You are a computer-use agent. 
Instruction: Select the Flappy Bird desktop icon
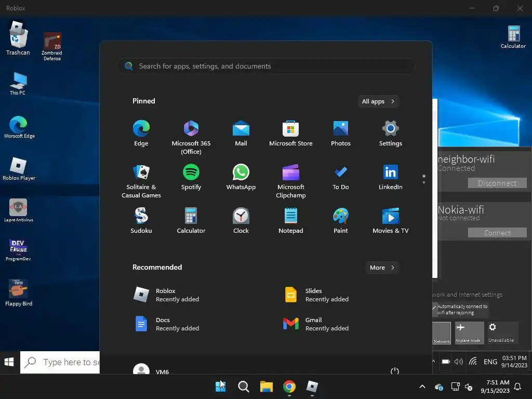19,292
